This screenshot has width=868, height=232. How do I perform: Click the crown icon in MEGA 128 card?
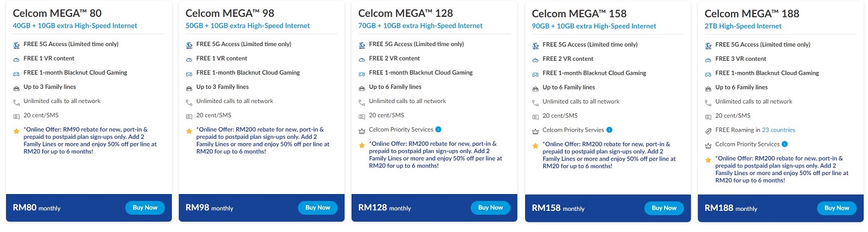click(x=362, y=131)
